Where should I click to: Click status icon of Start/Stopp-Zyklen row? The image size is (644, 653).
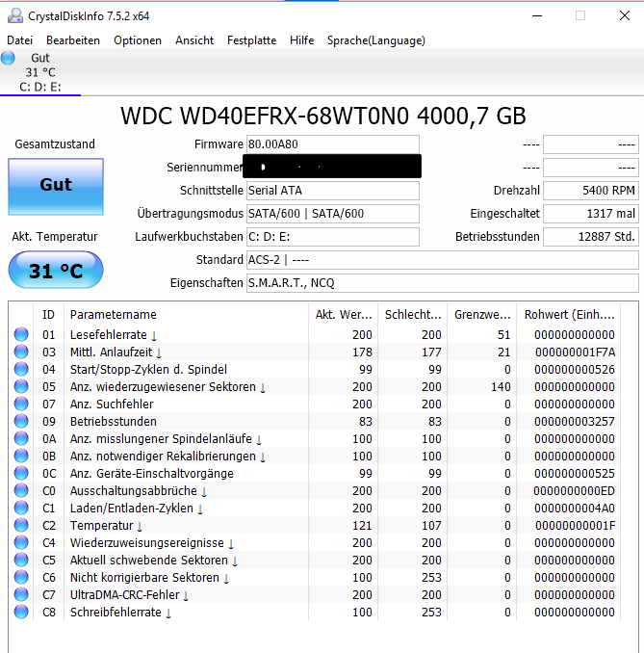pyautogui.click(x=21, y=369)
